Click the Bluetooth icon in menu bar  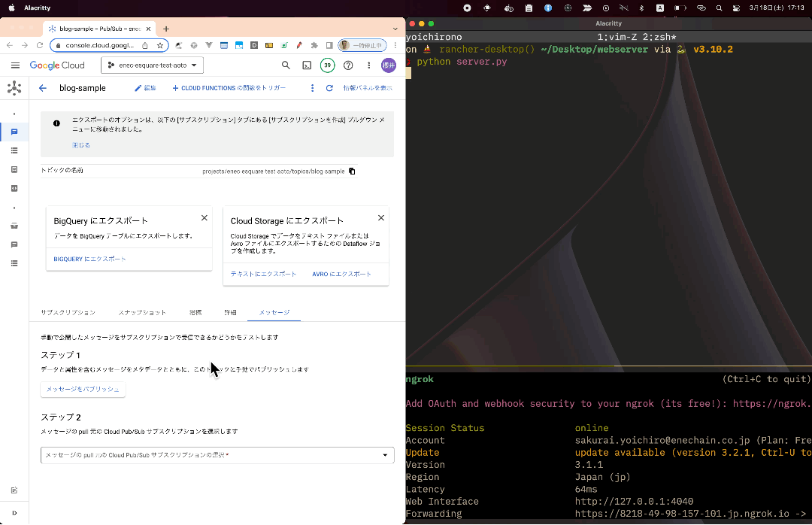[x=641, y=8]
